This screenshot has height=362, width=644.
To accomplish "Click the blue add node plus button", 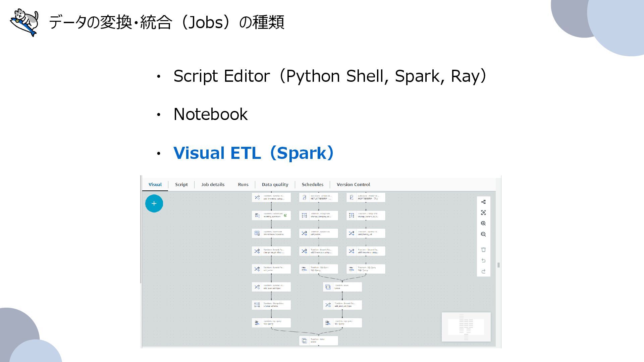I will click(154, 203).
